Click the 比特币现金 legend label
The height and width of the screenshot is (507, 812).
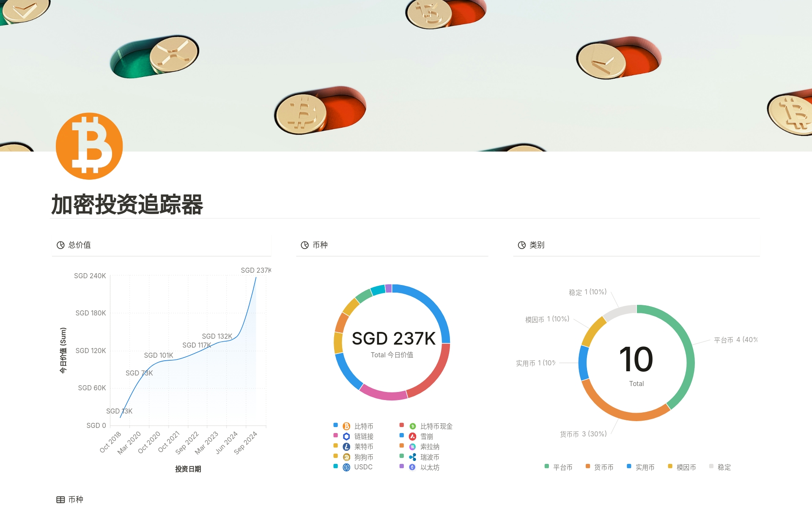pyautogui.click(x=436, y=425)
